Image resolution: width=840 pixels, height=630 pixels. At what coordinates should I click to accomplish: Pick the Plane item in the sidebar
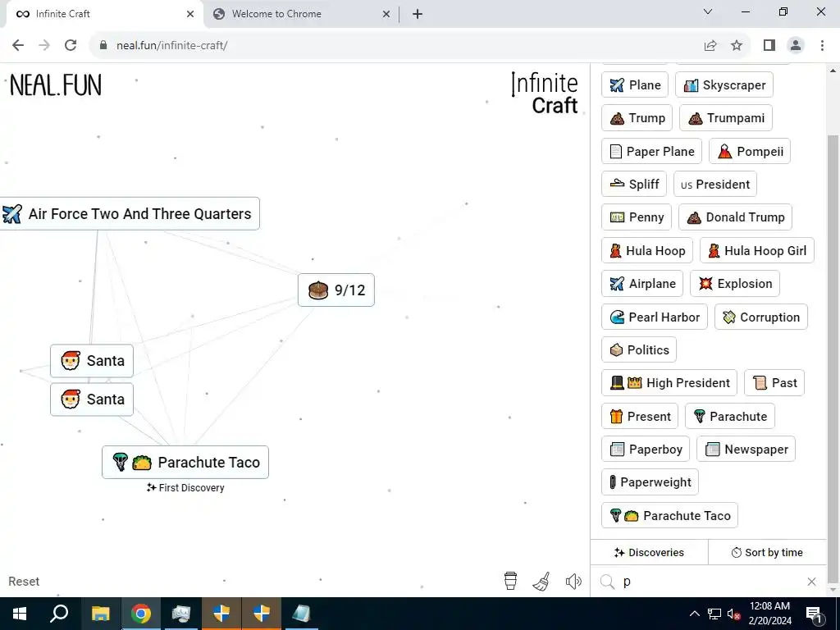635,84
